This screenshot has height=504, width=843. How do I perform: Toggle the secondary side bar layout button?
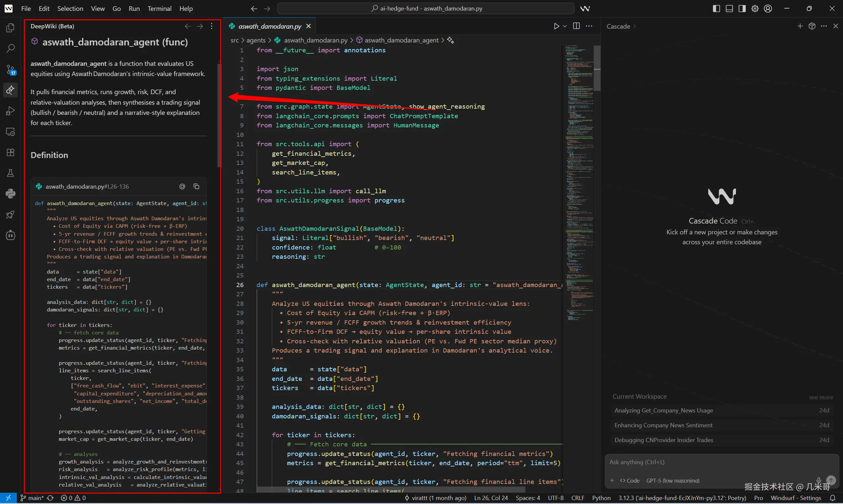pos(742,9)
